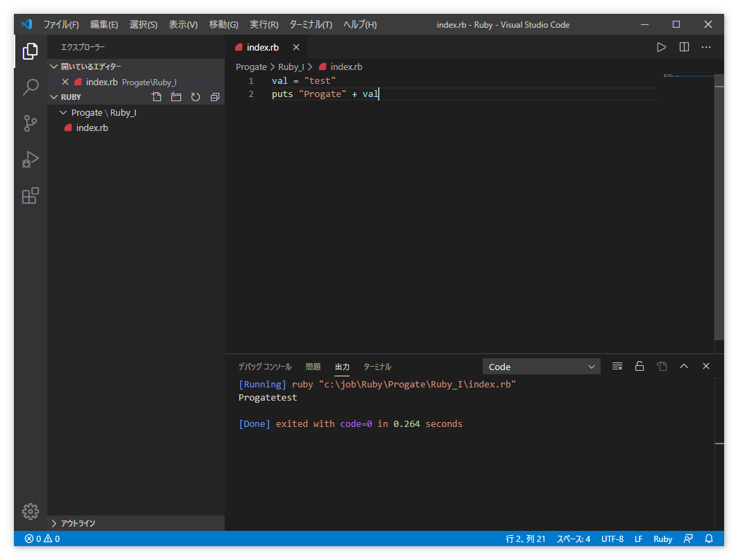The width and height of the screenshot is (738, 560).
Task: Split the editor to the right
Action: click(x=684, y=47)
